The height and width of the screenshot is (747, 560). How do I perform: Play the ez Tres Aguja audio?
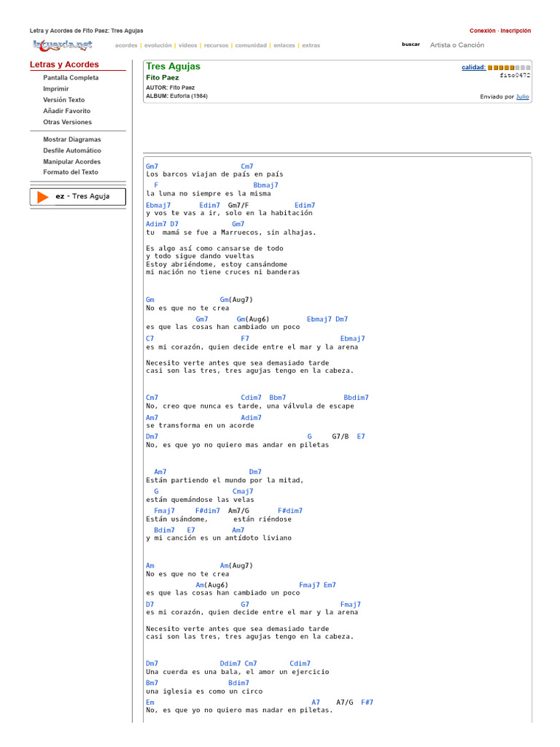(x=43, y=197)
